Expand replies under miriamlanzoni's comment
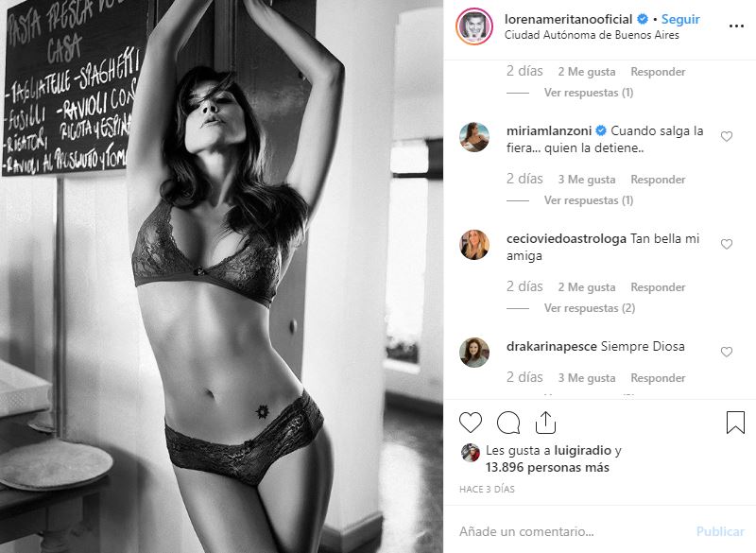Screen dimensions: 756x553 click(x=588, y=200)
